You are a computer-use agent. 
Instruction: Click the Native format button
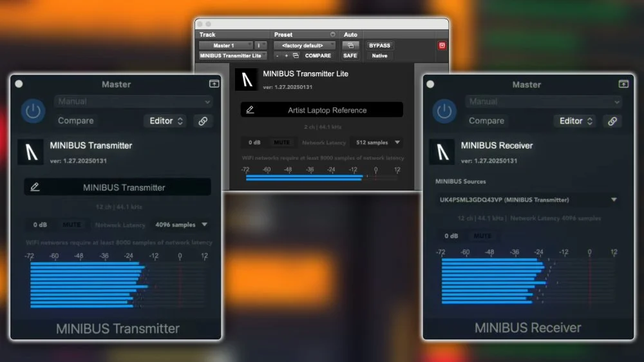coord(379,55)
